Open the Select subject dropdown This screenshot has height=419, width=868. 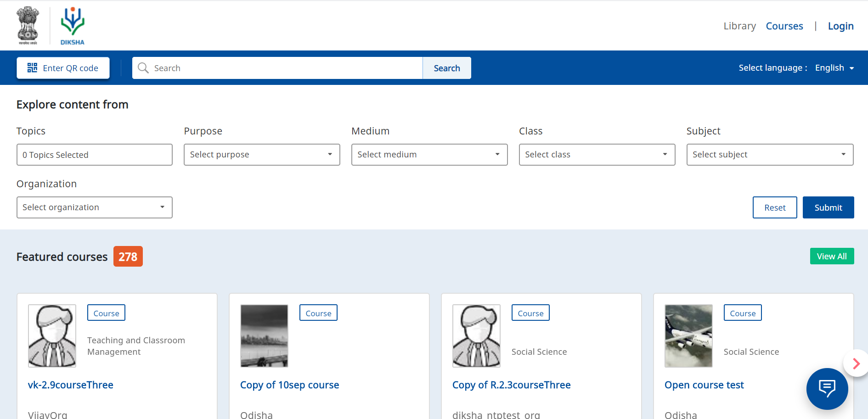pos(769,155)
